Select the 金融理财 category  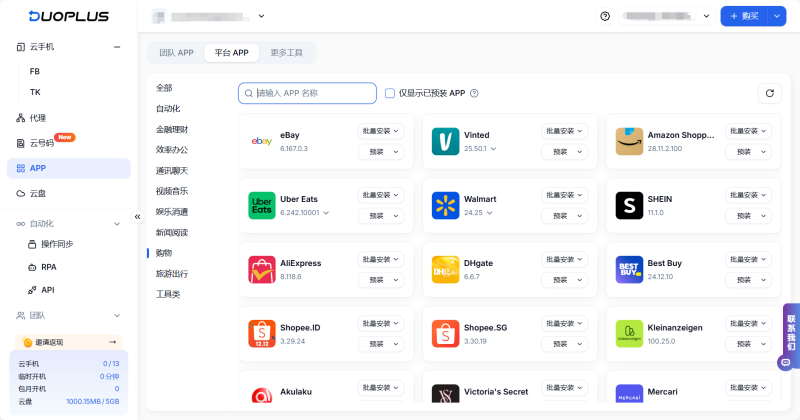coord(172,129)
